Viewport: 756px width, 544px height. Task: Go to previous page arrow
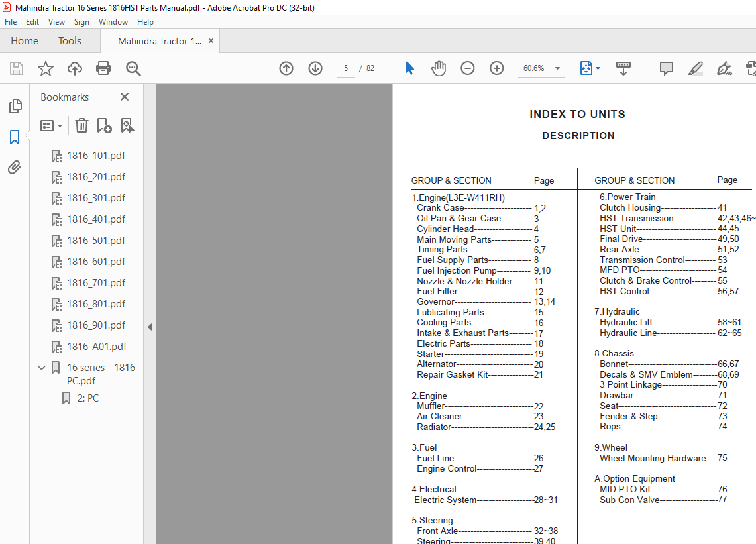click(x=286, y=68)
